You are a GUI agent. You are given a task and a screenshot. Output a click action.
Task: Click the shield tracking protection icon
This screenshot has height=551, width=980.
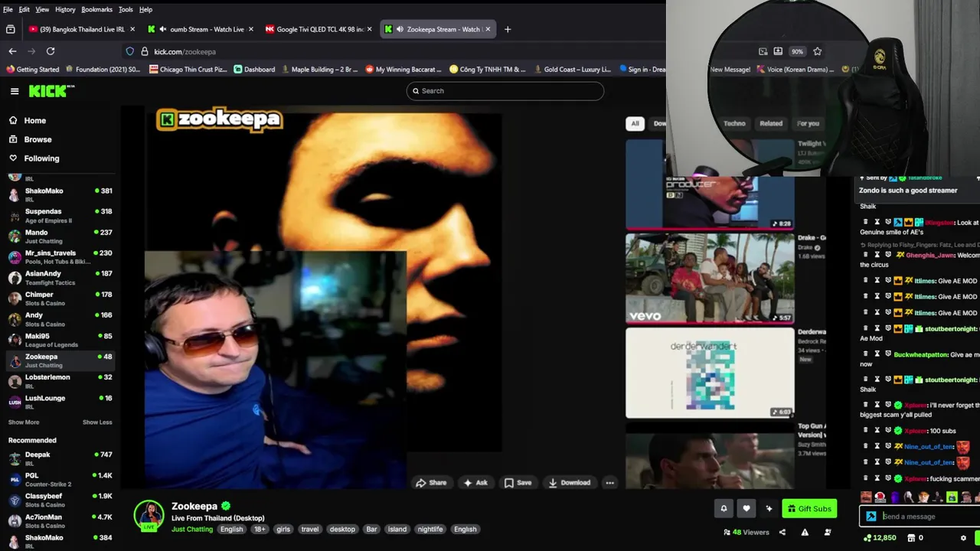(x=130, y=51)
